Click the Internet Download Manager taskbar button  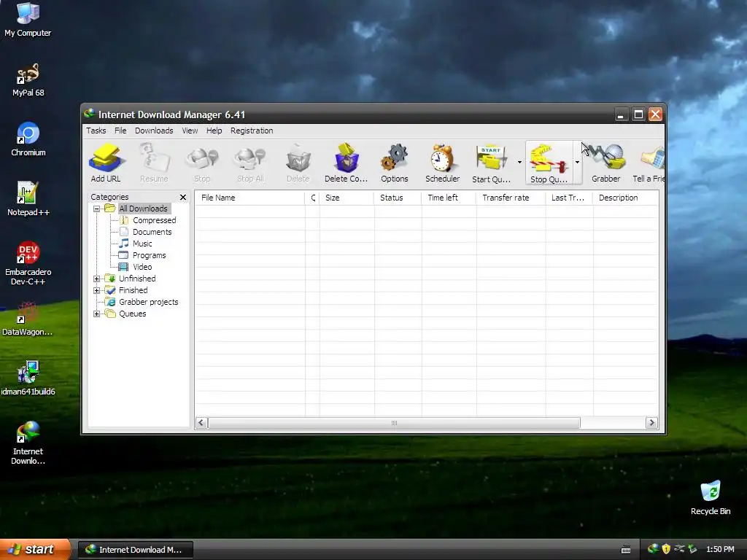tap(135, 550)
